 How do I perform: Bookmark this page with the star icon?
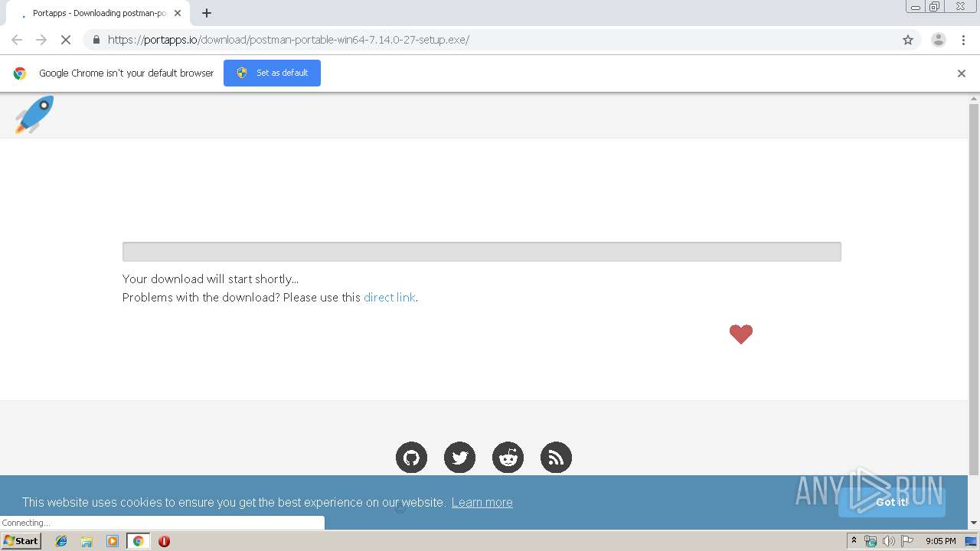coord(908,40)
